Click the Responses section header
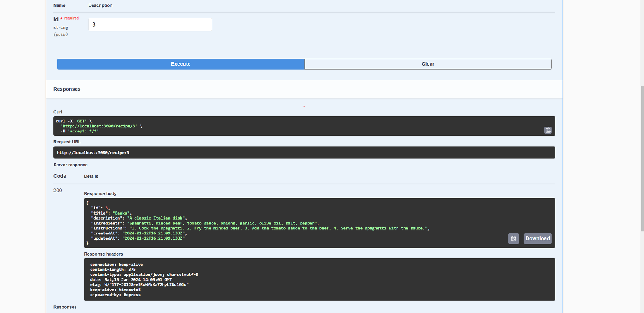The image size is (644, 313). tap(67, 89)
